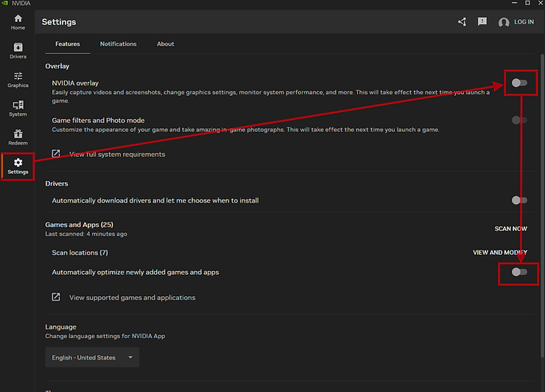
Task: Enable automatically optimize newly added games
Action: pos(519,272)
